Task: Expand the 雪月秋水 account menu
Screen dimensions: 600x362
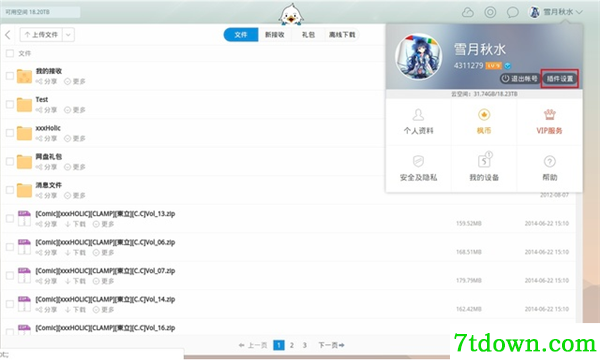Action: point(556,12)
